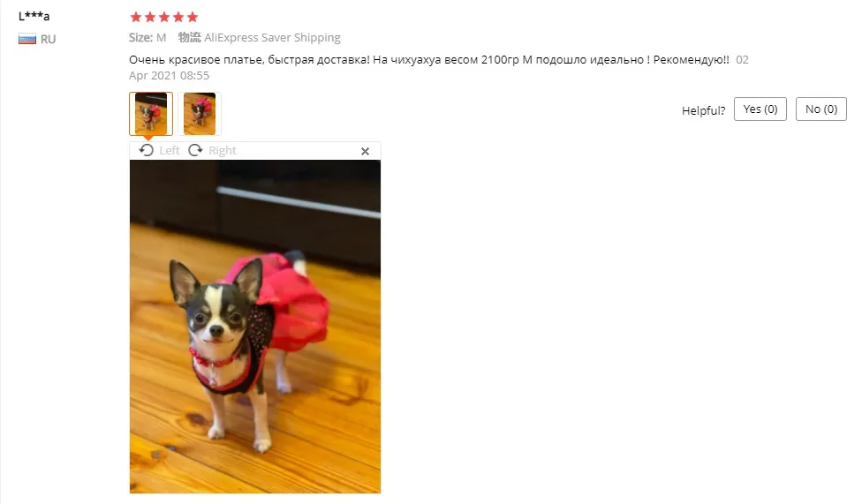The image size is (862, 504).
Task: Click the second red rating star
Action: [149, 17]
